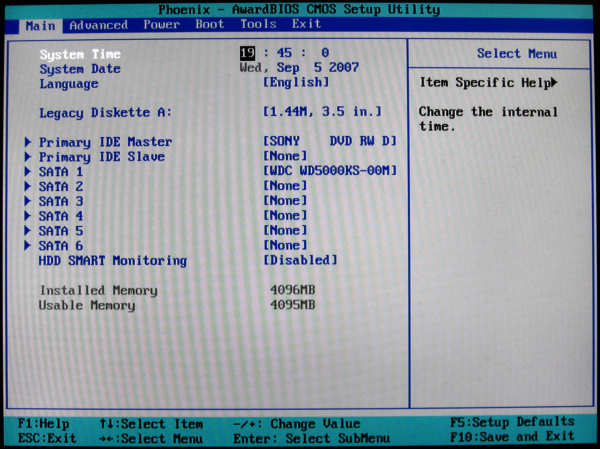Expand the SATA 1 submenu arrow
The image size is (600, 449).
point(28,171)
